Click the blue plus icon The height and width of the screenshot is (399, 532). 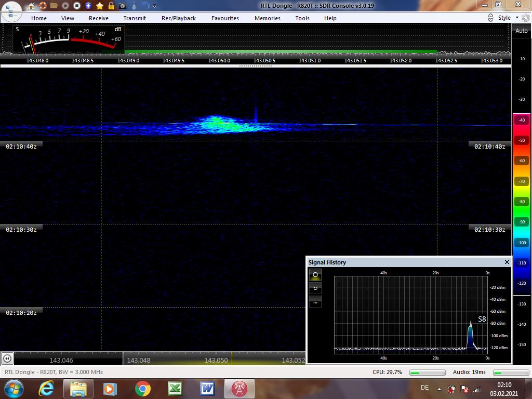(88, 6)
